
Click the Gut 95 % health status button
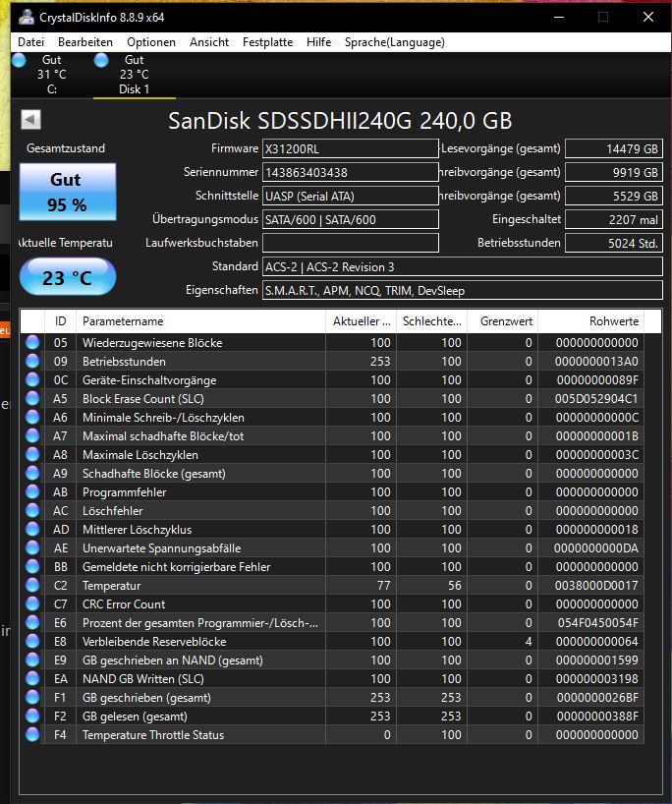coord(68,192)
